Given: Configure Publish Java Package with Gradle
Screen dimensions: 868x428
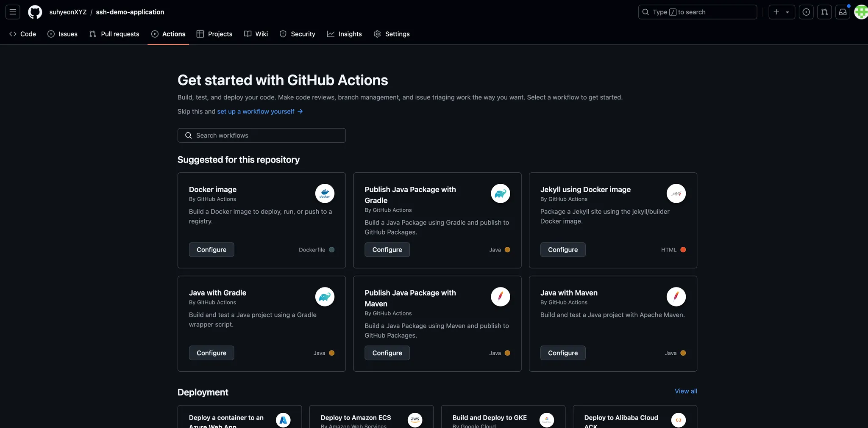Looking at the screenshot, I should click(387, 250).
